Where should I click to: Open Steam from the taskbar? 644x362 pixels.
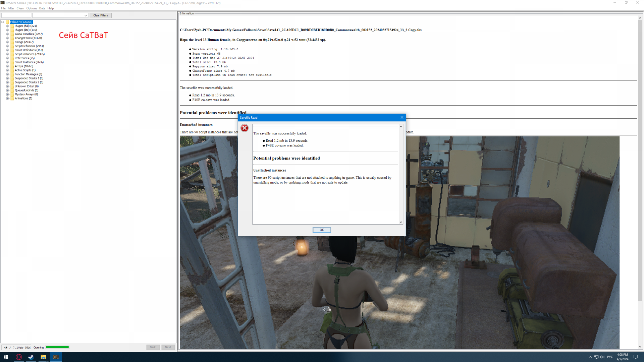pos(31,357)
